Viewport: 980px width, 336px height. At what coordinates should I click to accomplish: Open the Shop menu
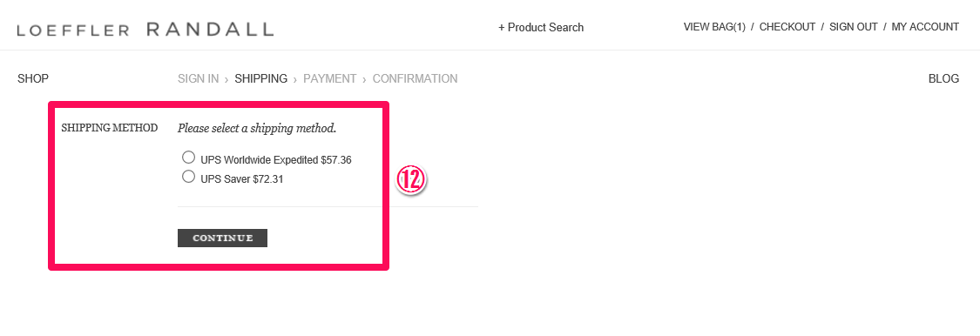click(33, 78)
